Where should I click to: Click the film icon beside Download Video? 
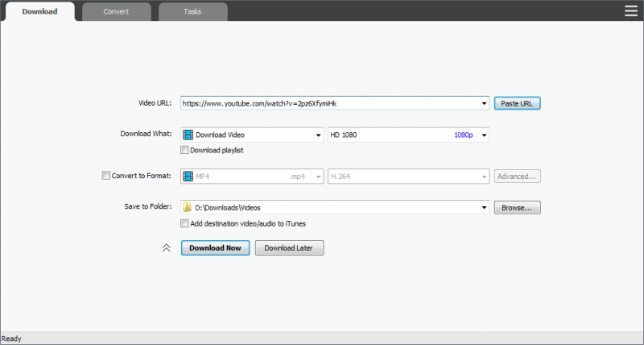(188, 135)
